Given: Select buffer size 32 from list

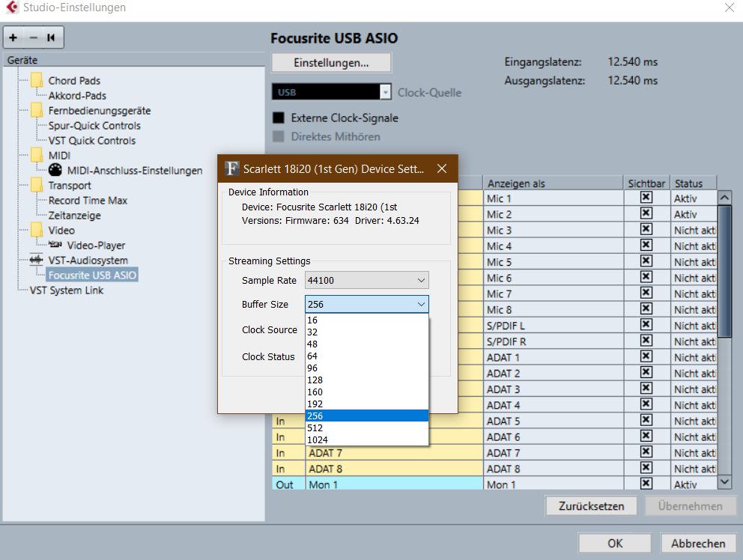Looking at the screenshot, I should point(367,332).
